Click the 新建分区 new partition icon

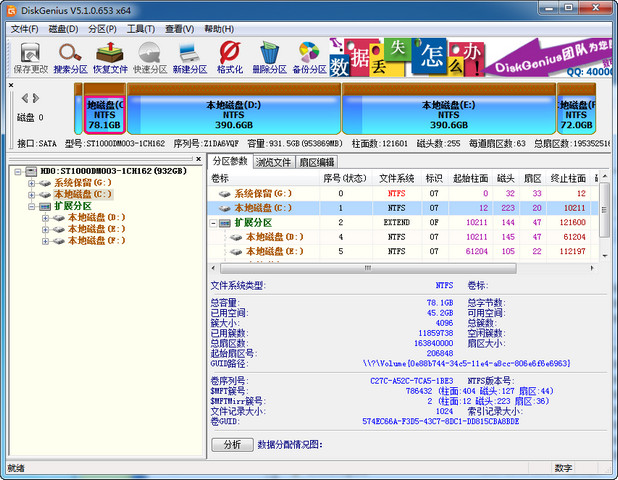[x=189, y=58]
